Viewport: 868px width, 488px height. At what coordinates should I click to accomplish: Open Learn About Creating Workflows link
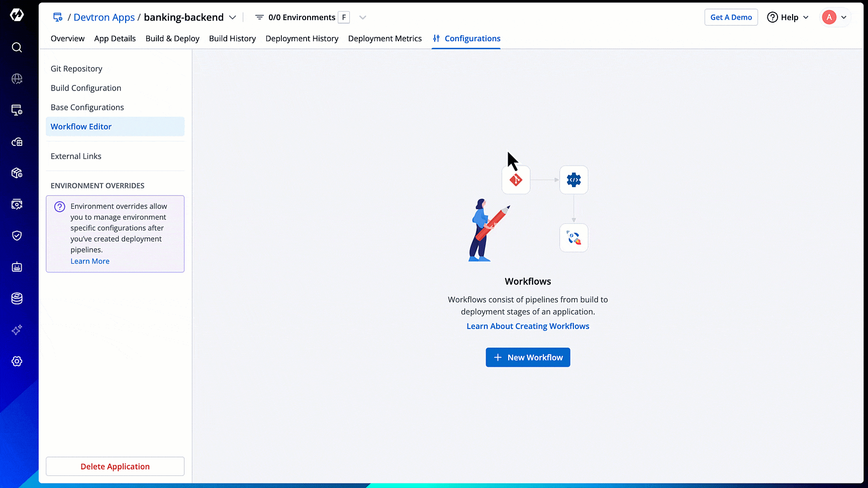(528, 326)
